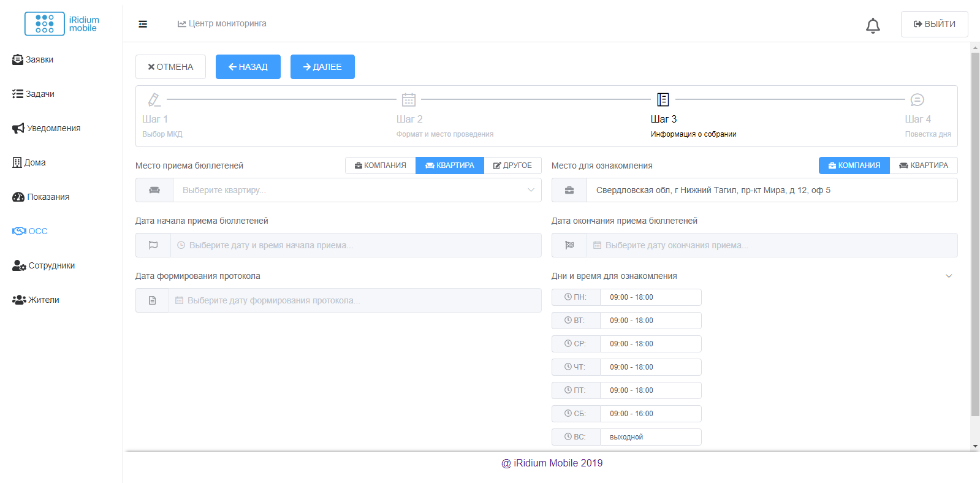
Task: Select КОМПАНИЯ for ballot reception place
Action: pyautogui.click(x=381, y=165)
